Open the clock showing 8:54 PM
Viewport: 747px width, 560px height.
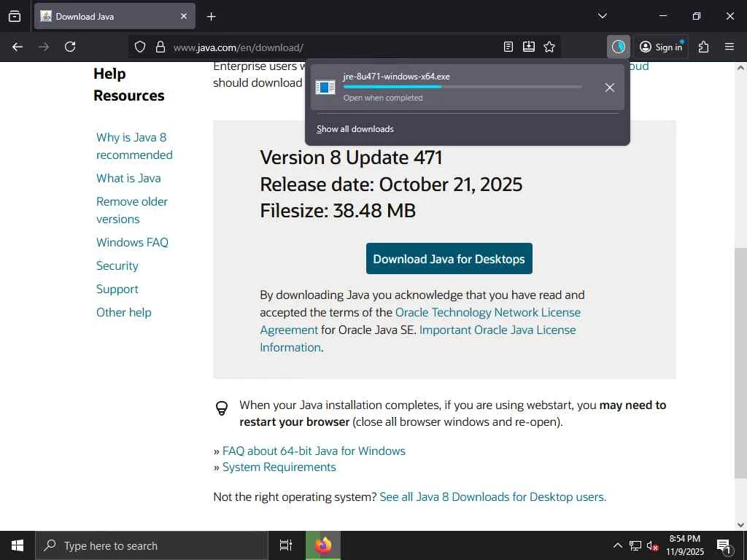[x=684, y=545]
